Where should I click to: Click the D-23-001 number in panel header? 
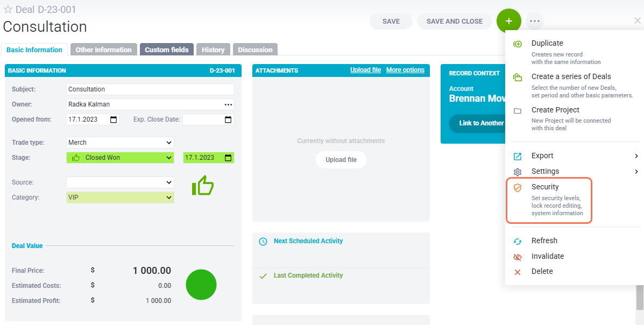point(222,70)
